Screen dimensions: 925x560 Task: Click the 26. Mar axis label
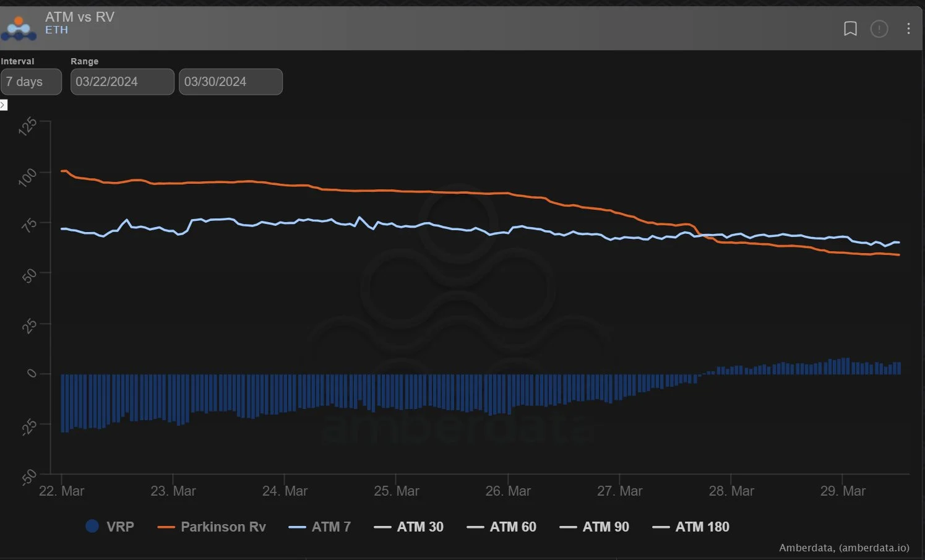(508, 491)
